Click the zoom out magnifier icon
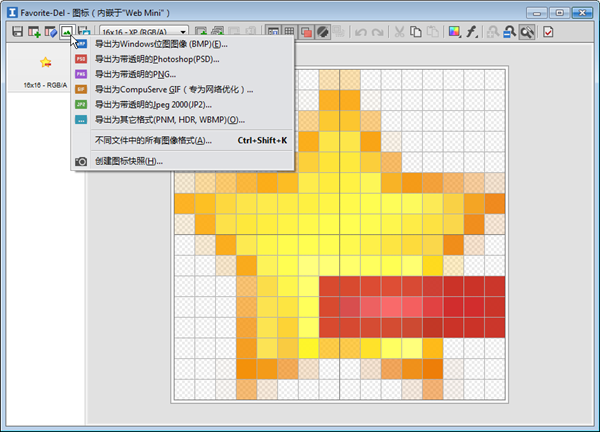The height and width of the screenshot is (432, 600). (509, 32)
